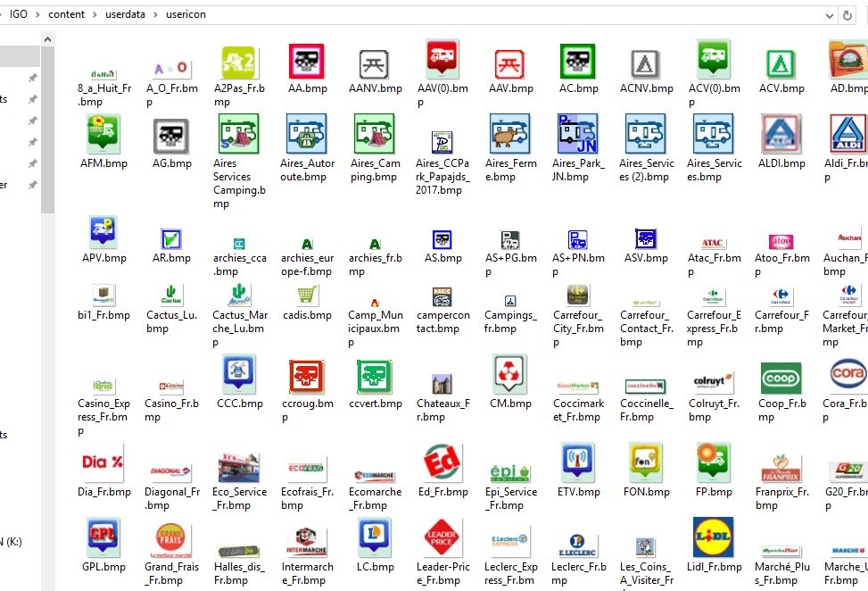Viewport: 868px width, 591px height.
Task: Select the Ed_Fr.bmp file
Action: [442, 462]
